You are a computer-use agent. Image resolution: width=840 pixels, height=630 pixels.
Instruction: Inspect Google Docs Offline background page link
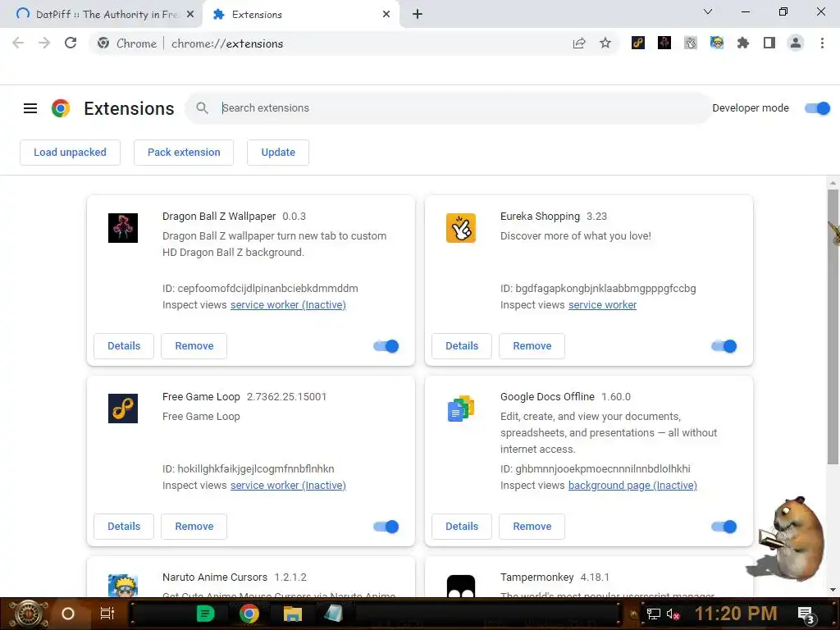click(632, 486)
